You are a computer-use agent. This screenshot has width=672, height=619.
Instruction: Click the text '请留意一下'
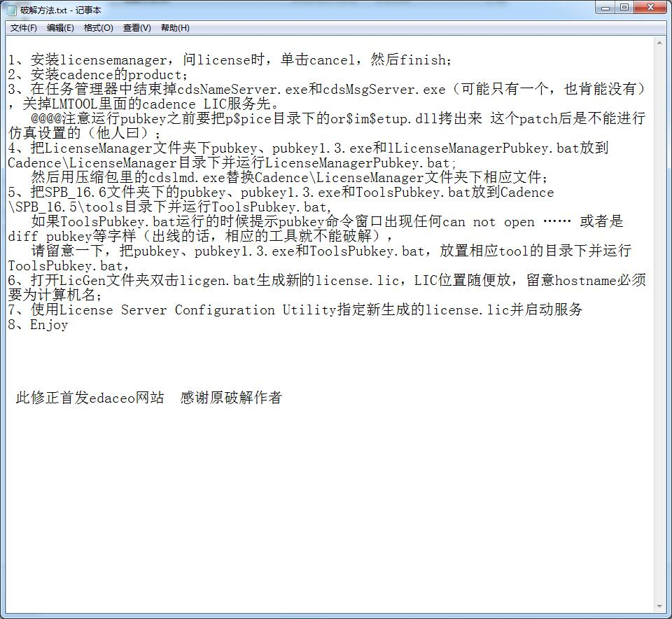point(67,251)
